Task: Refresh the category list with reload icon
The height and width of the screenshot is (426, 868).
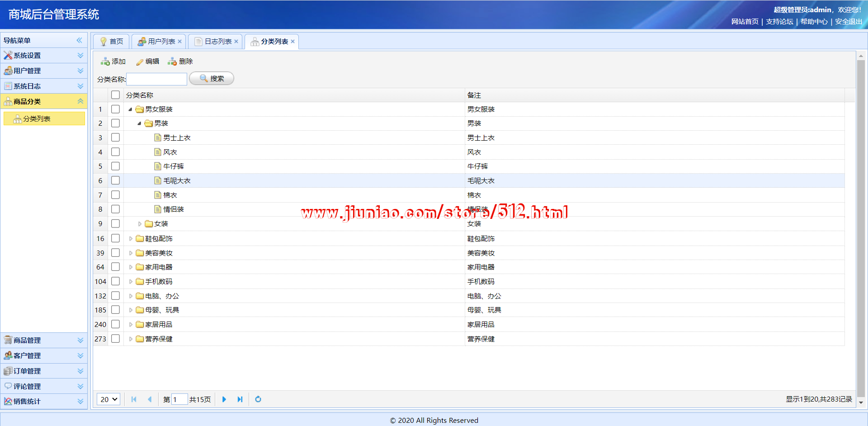Action: pyautogui.click(x=258, y=399)
